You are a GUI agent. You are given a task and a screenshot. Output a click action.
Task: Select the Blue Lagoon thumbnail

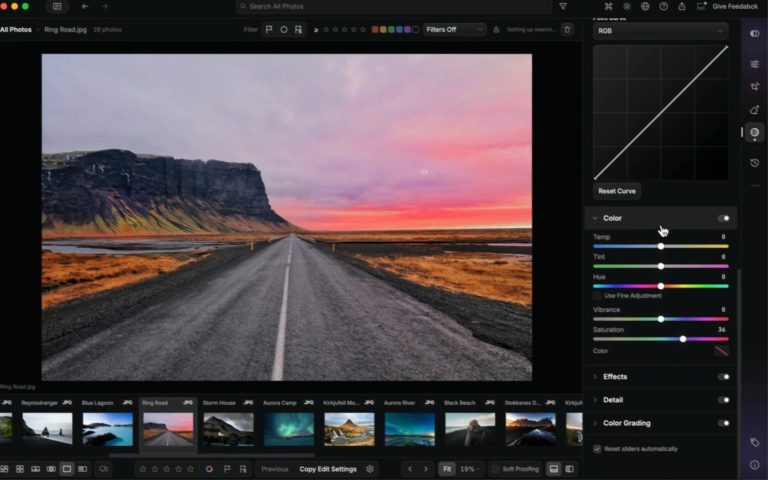(107, 429)
